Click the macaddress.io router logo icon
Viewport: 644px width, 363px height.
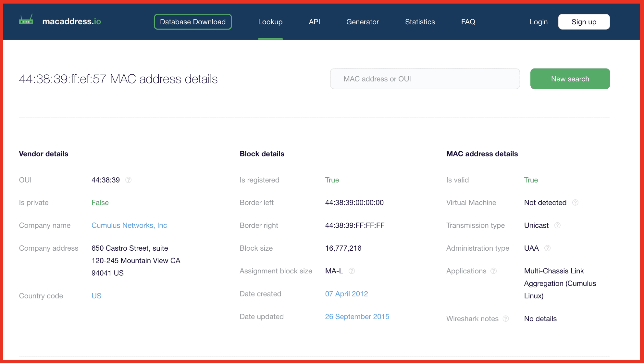click(x=26, y=20)
